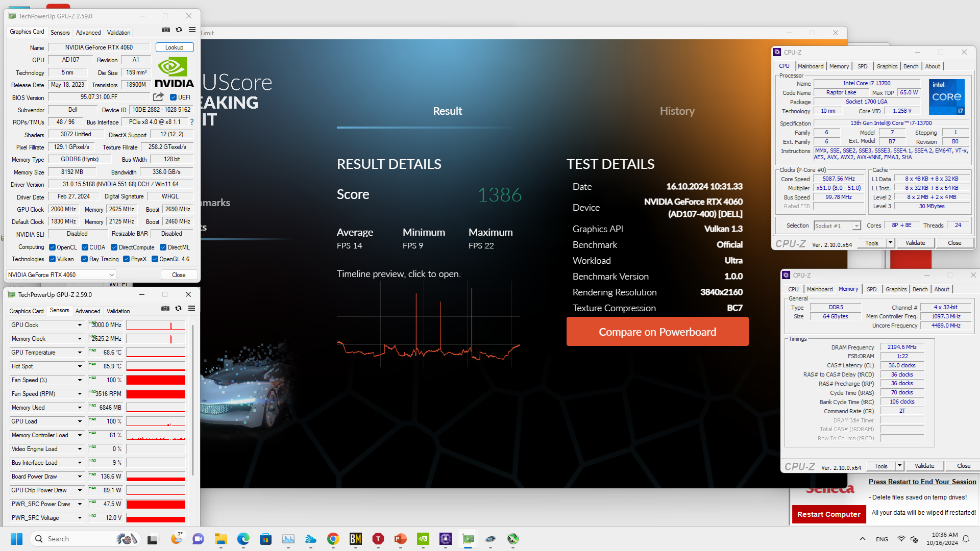
Task: Take a screenshot in the GPU-Z Graphics Card window
Action: point(166,30)
